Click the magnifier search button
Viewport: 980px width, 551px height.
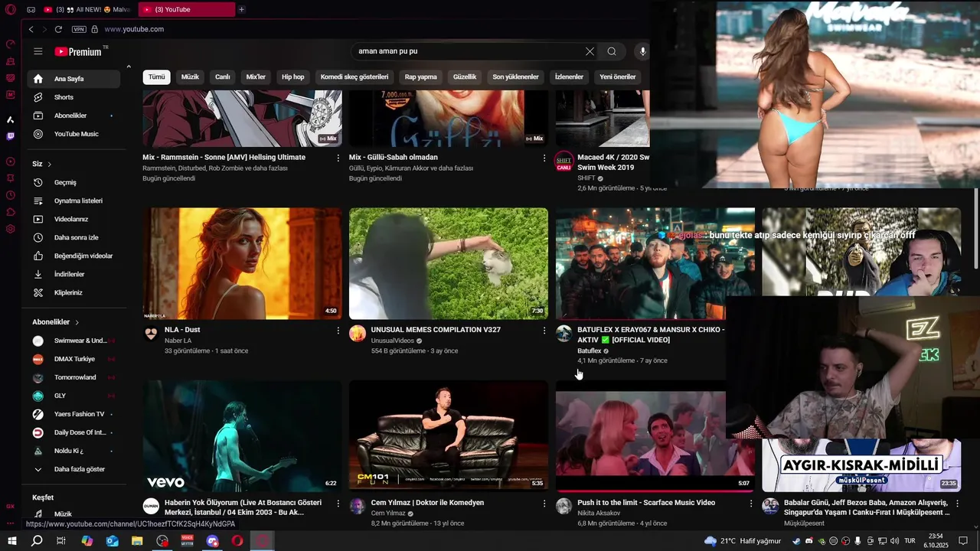click(612, 51)
